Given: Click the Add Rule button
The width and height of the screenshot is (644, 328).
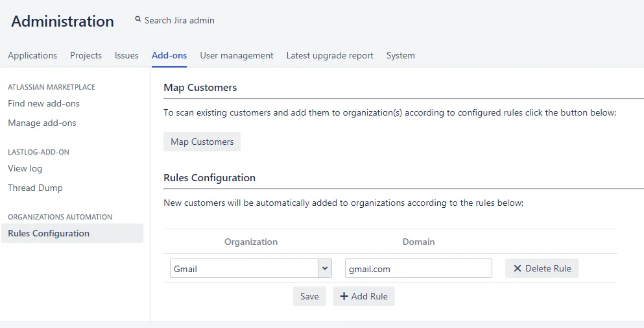Looking at the screenshot, I should 363,296.
